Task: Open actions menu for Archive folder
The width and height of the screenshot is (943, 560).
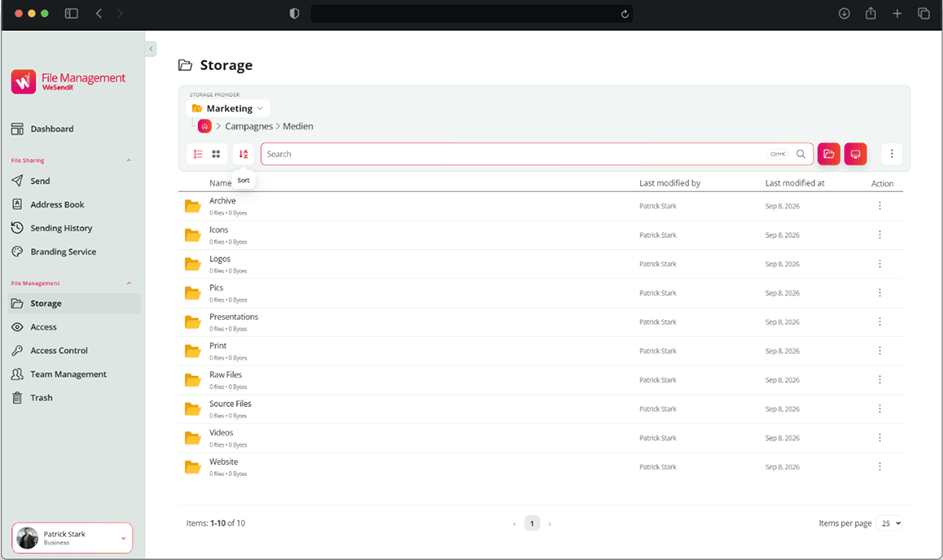Action: pyautogui.click(x=879, y=206)
